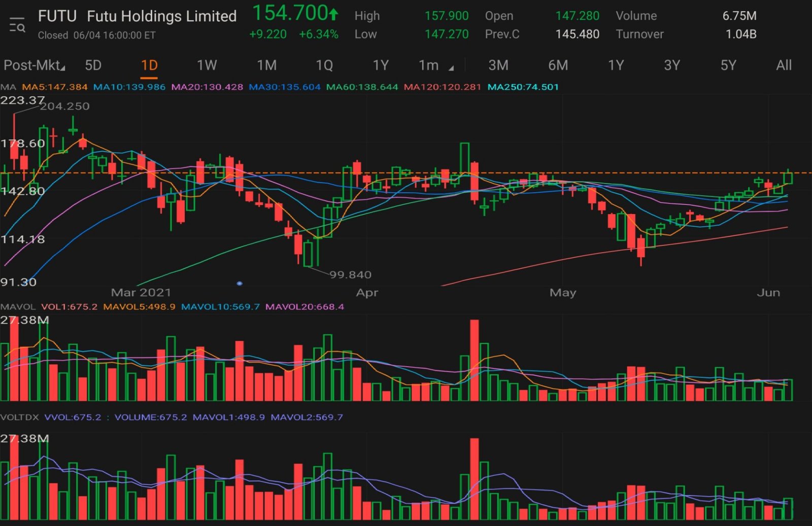Click the Futu Holdings Limited name
812x526 pixels.
162,17
